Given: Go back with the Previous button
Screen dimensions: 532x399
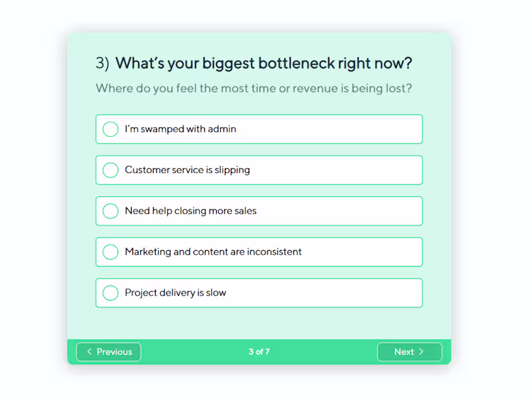Looking at the screenshot, I should [x=108, y=352].
